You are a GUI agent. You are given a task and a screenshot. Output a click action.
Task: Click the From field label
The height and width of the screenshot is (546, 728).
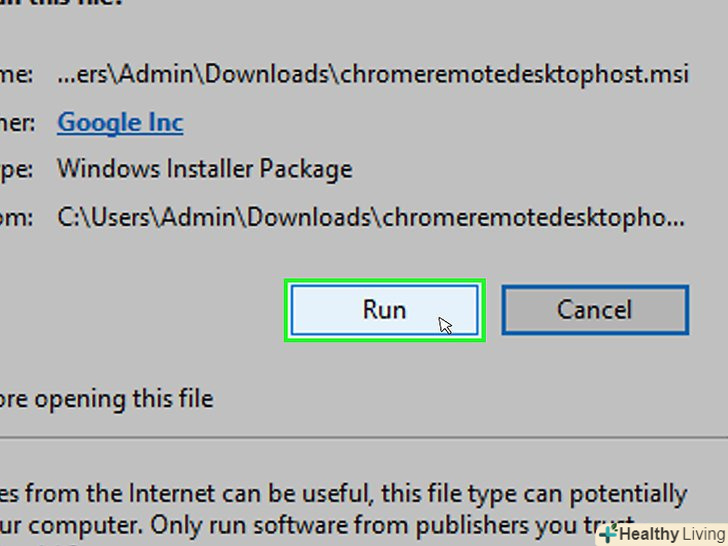18,217
